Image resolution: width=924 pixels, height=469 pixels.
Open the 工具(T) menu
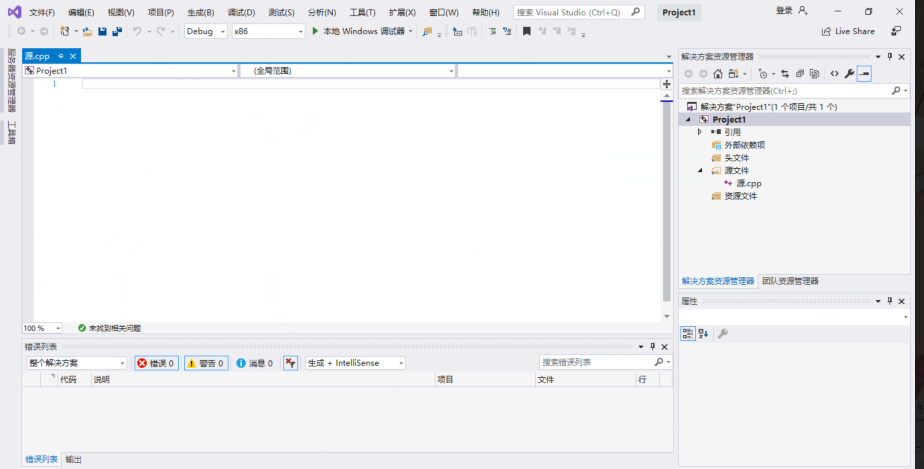pyautogui.click(x=362, y=12)
